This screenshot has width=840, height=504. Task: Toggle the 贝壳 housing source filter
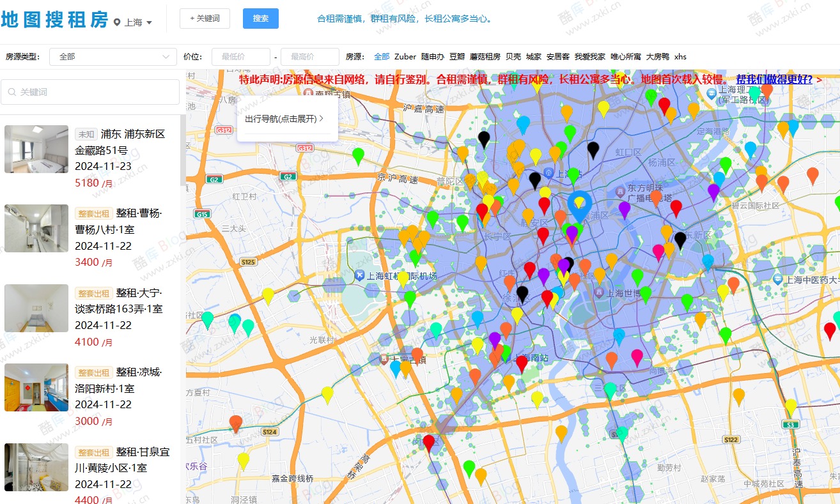513,56
